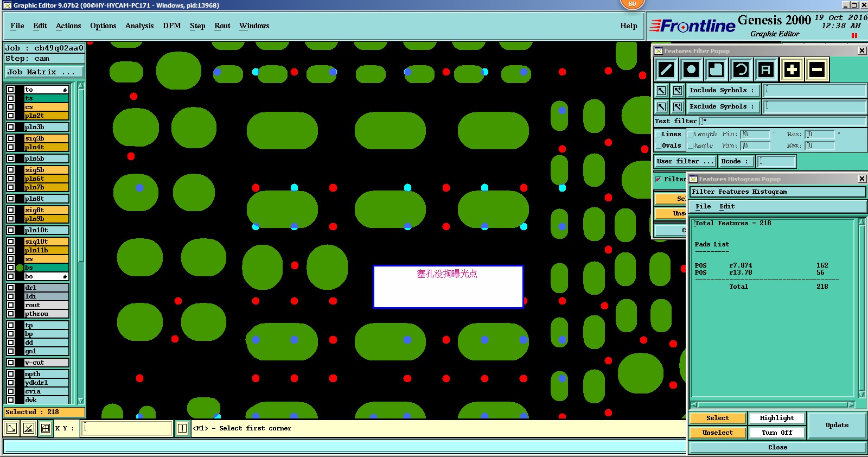
Task: Toggle the negative polarity minus icon
Action: pyautogui.click(x=817, y=69)
